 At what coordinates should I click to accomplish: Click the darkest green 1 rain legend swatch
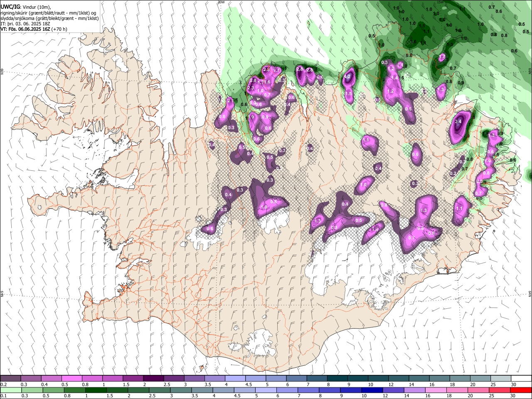coord(96,390)
